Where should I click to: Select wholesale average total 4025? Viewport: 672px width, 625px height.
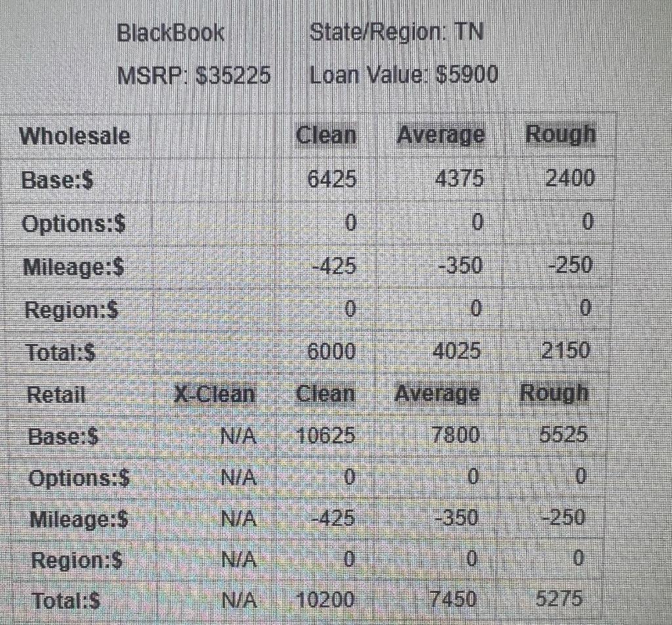click(456, 351)
